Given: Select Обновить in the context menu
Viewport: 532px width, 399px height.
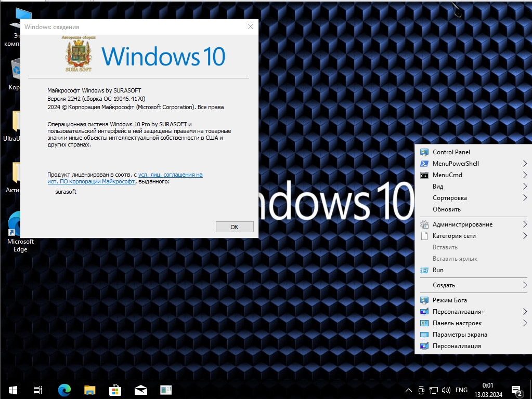Looking at the screenshot, I should point(446,209).
